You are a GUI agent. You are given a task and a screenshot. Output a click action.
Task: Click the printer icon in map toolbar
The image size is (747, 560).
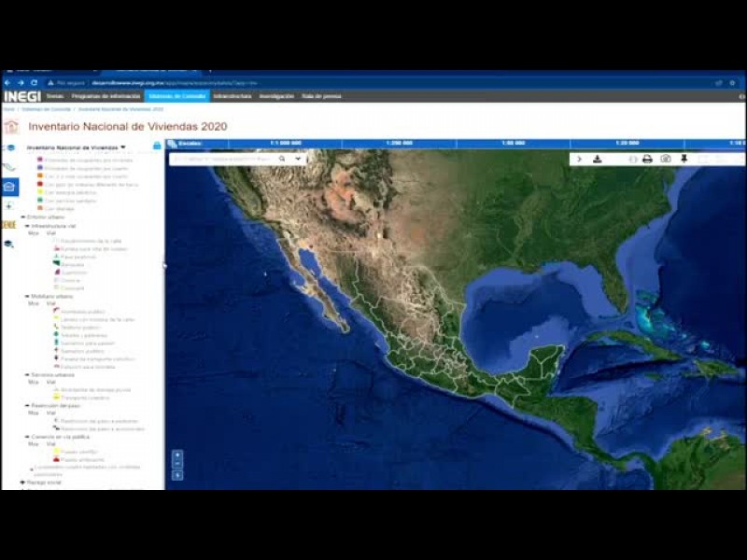pos(647,159)
